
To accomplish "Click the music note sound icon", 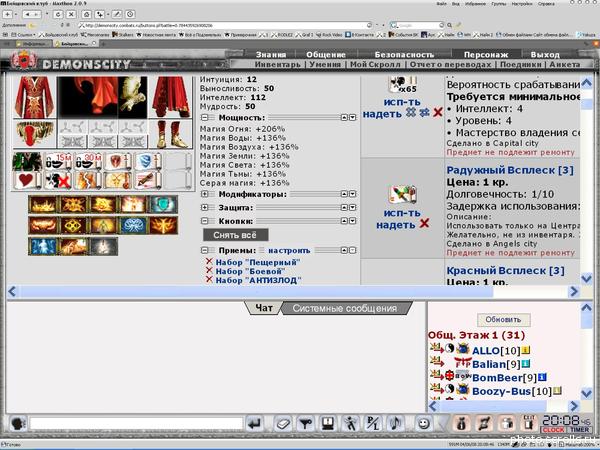I will (395, 424).
